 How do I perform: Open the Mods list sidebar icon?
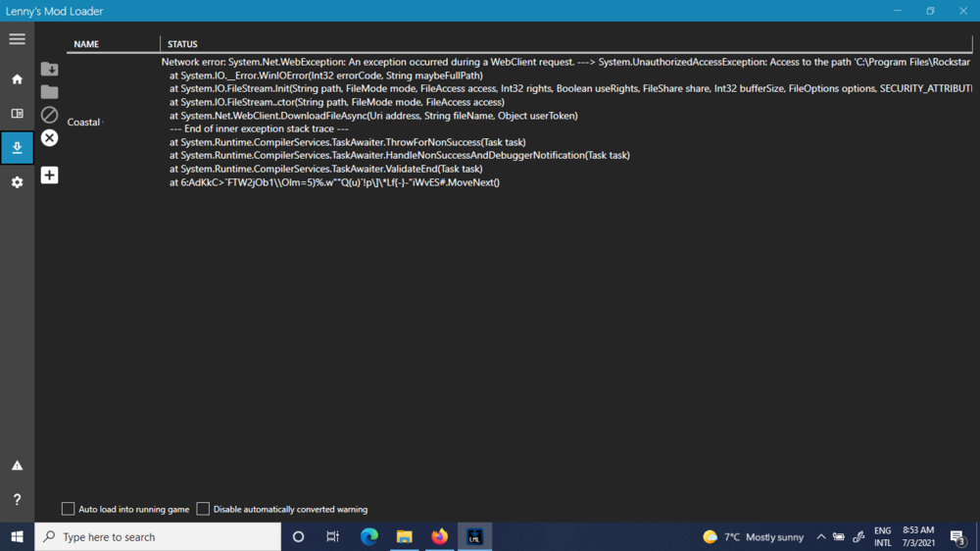click(17, 114)
